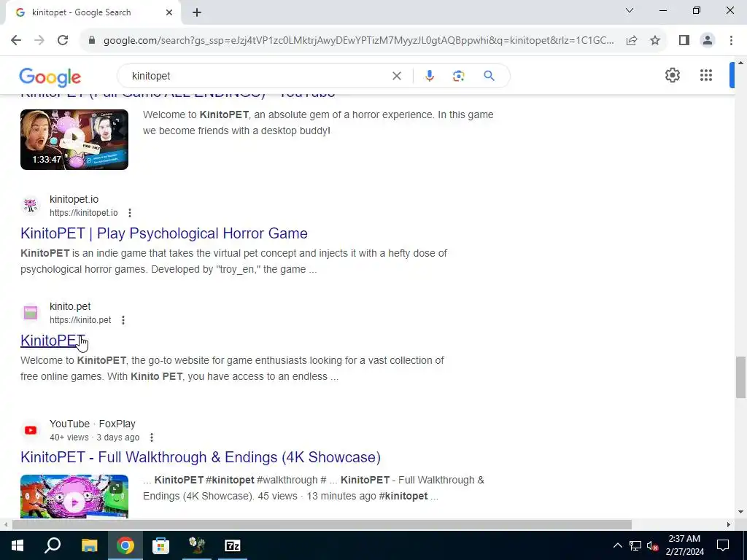This screenshot has height=560, width=747.
Task: Search by image with Google Lens
Action: click(x=458, y=76)
